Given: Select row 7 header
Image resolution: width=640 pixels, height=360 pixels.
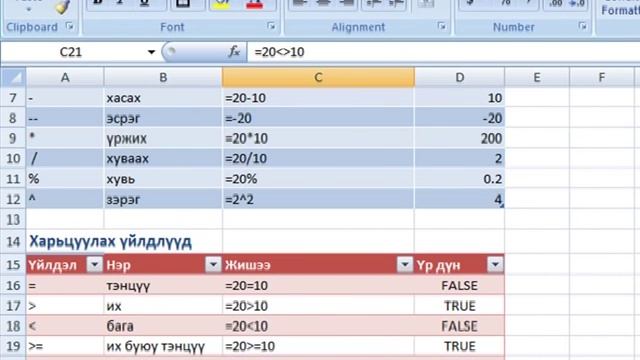Looking at the screenshot, I should [x=13, y=98].
